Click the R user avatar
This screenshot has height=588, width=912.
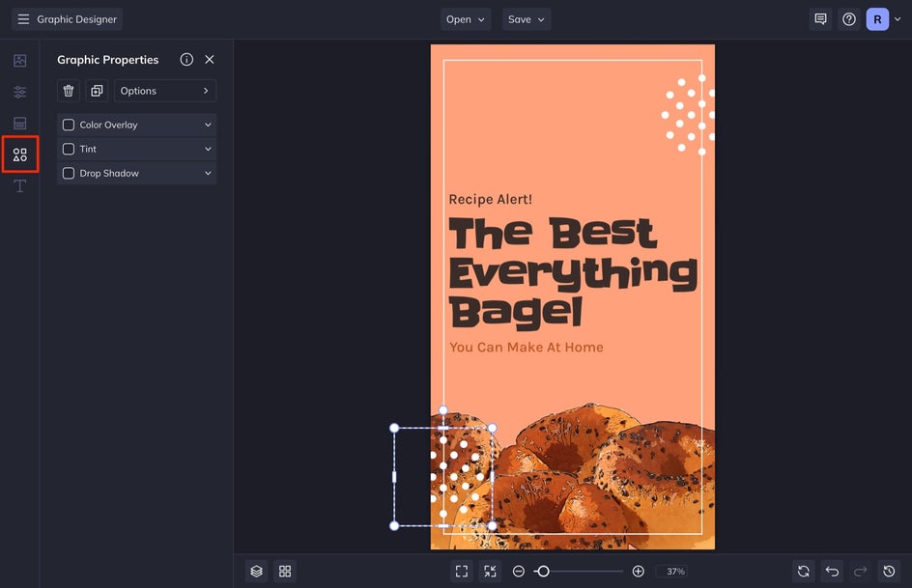[877, 19]
